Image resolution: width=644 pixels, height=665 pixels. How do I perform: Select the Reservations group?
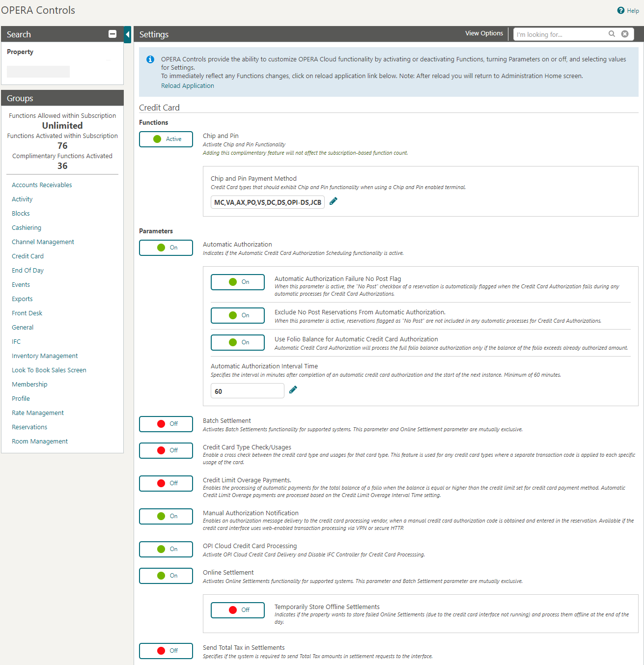[x=29, y=427]
